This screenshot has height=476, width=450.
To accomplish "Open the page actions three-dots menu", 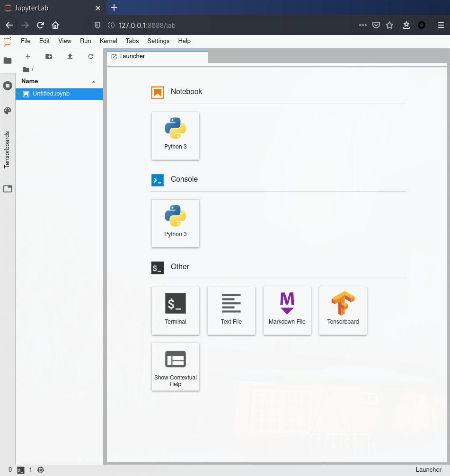I will 363,25.
